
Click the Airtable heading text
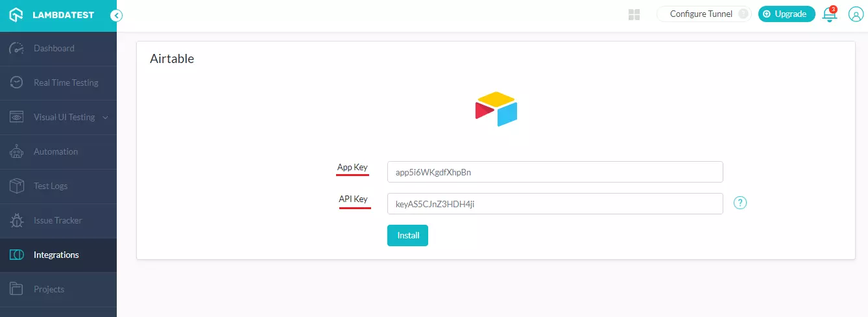click(172, 58)
